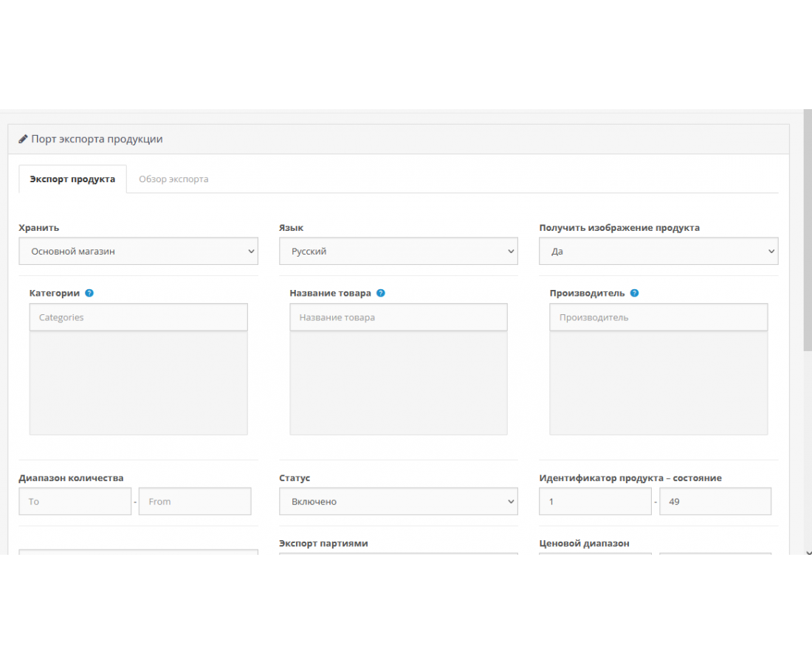Click the help icon next to Производитель
The image size is (812, 664).
tap(634, 293)
